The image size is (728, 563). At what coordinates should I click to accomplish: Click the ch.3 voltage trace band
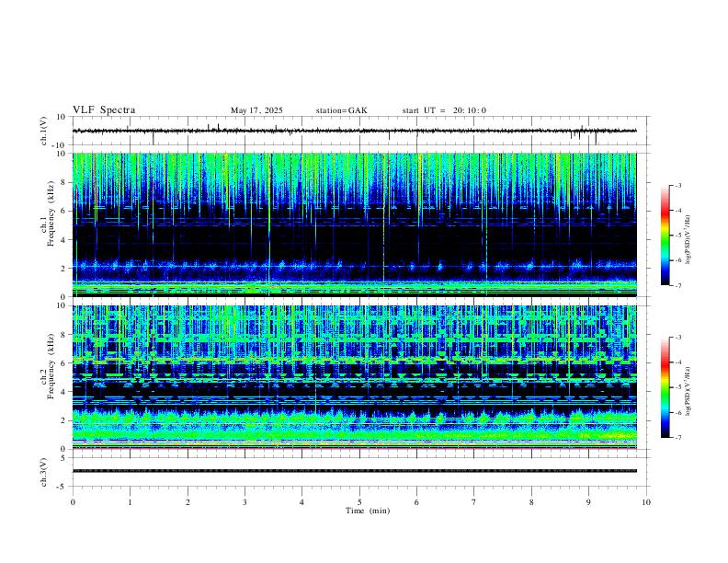pos(354,471)
